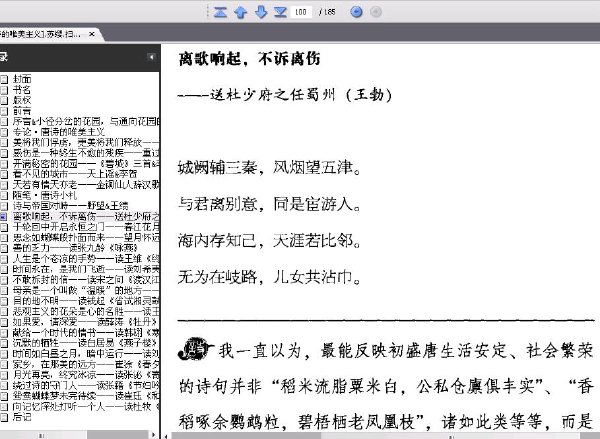Click document horizontal scrollbar thumb

(451, 436)
